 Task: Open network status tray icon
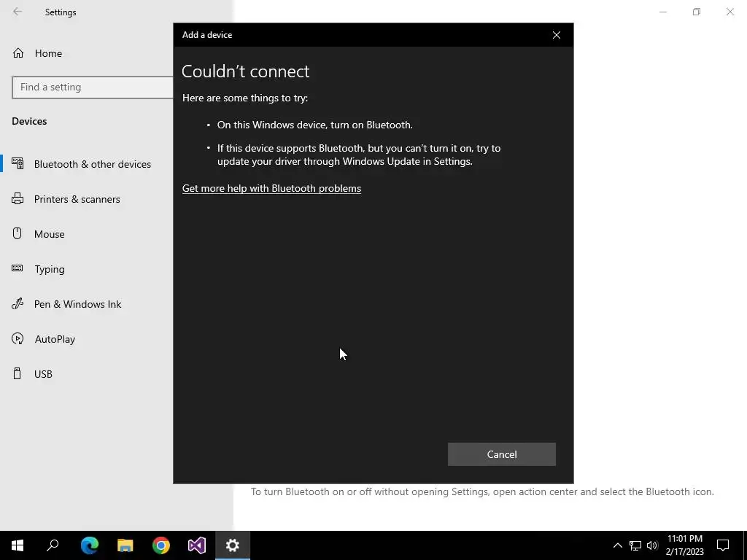click(x=635, y=545)
